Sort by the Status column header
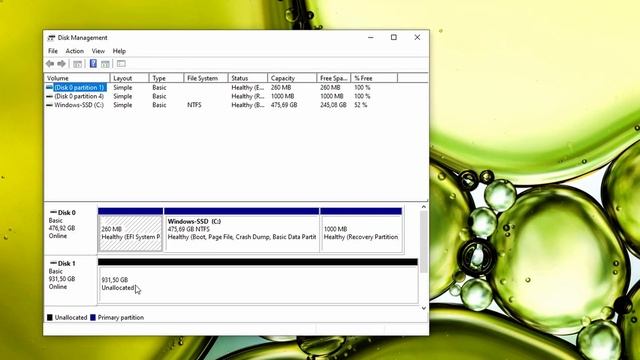 248,78
